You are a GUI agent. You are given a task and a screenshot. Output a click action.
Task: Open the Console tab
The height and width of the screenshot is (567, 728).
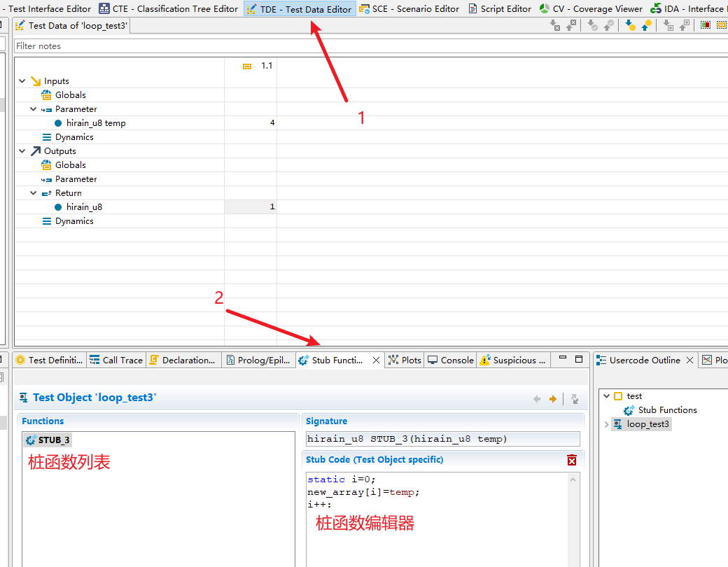click(x=450, y=360)
